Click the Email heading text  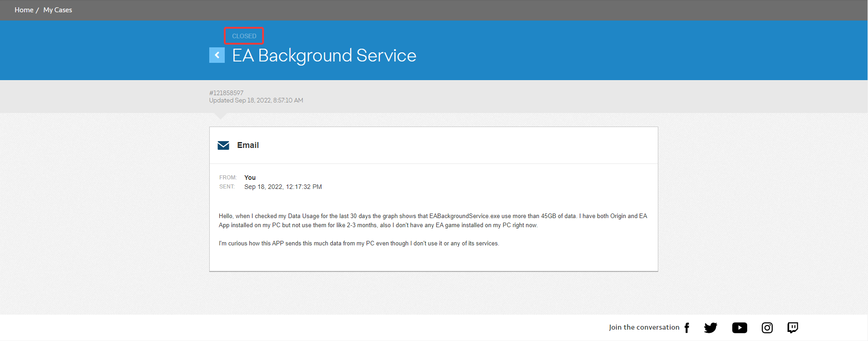[x=248, y=145]
